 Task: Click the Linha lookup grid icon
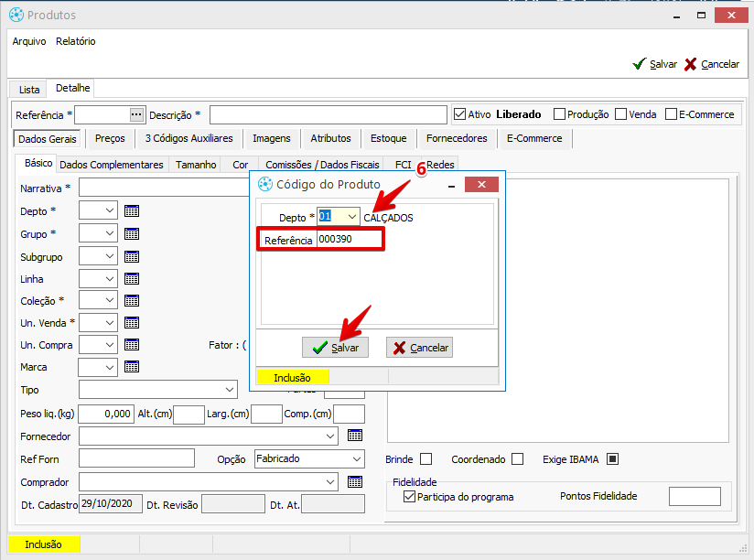(132, 278)
